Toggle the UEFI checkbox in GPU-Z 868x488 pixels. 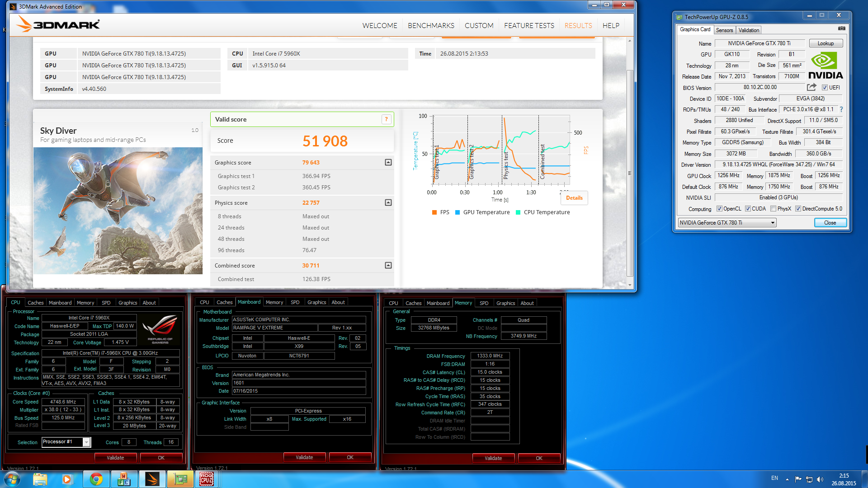click(825, 88)
